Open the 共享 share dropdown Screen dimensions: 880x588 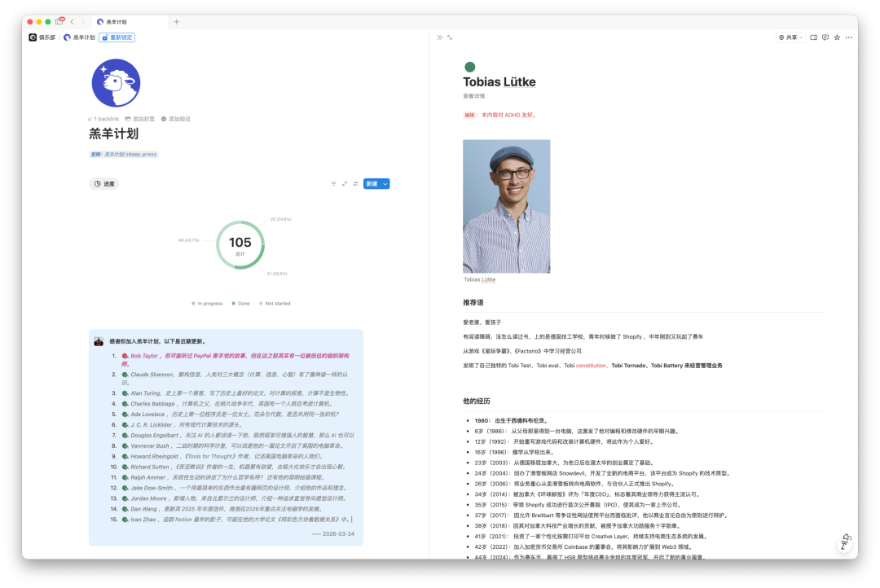coord(790,37)
